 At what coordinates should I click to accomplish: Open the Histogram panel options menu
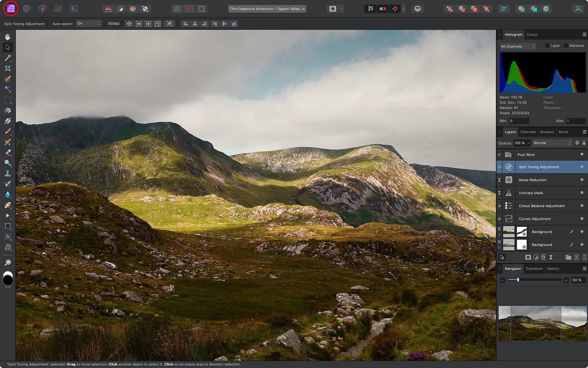pyautogui.click(x=584, y=34)
